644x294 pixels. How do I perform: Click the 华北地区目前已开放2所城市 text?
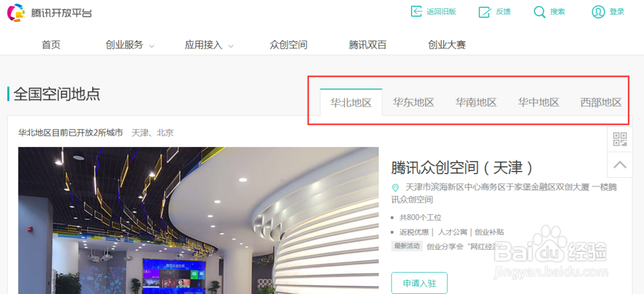click(71, 133)
